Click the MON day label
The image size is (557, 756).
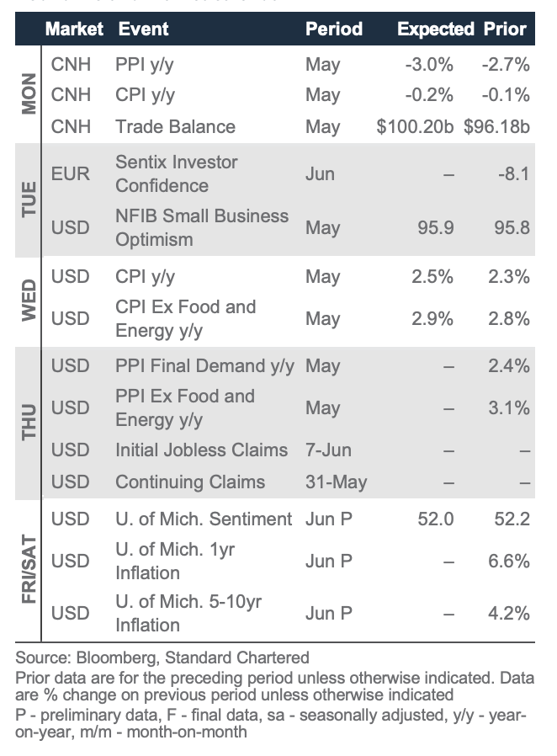coord(29,93)
